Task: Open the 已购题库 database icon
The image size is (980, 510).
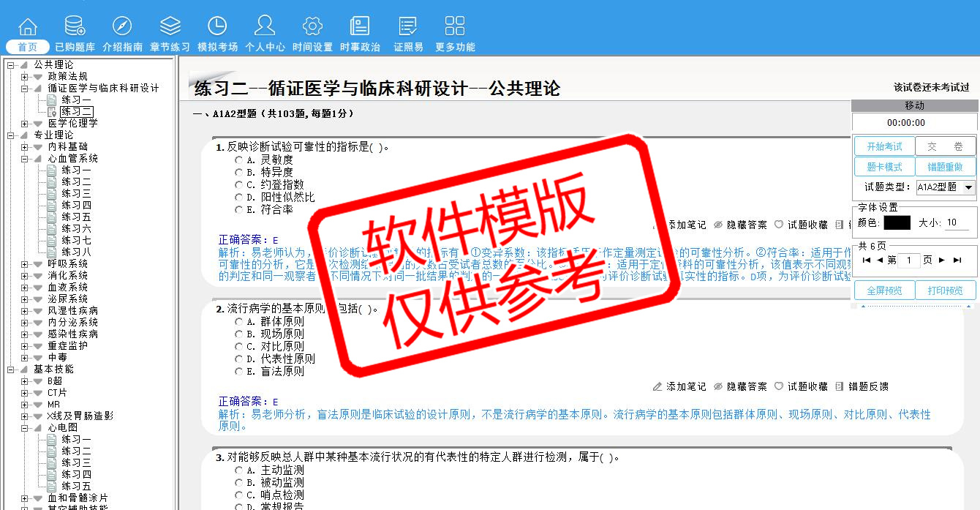Action: 75,27
